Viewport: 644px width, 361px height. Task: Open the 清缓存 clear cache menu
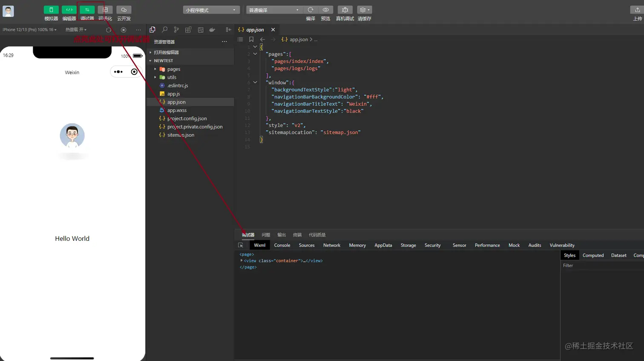click(x=364, y=10)
